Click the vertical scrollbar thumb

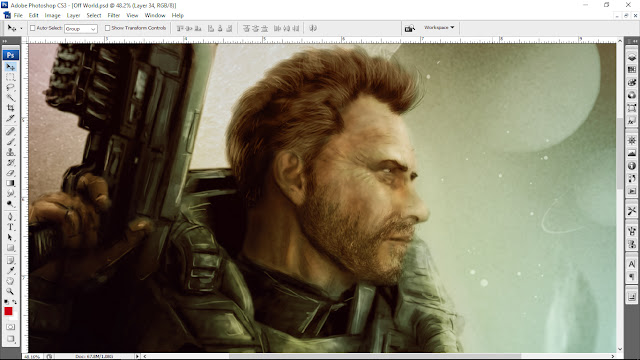point(620,153)
